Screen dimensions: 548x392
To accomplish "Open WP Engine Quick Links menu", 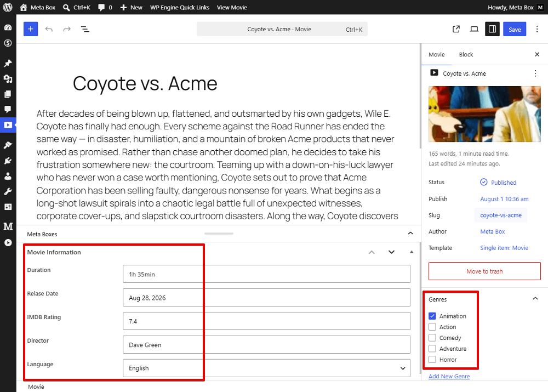I will click(x=180, y=7).
